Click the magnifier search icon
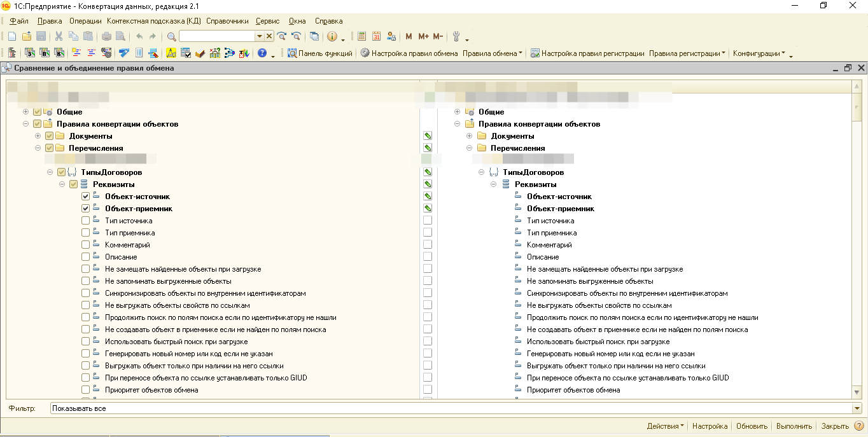Screen dimensions: 868x437 pyautogui.click(x=171, y=36)
